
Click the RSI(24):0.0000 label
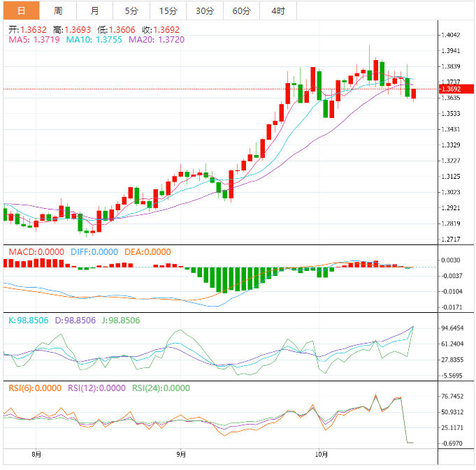click(x=161, y=388)
